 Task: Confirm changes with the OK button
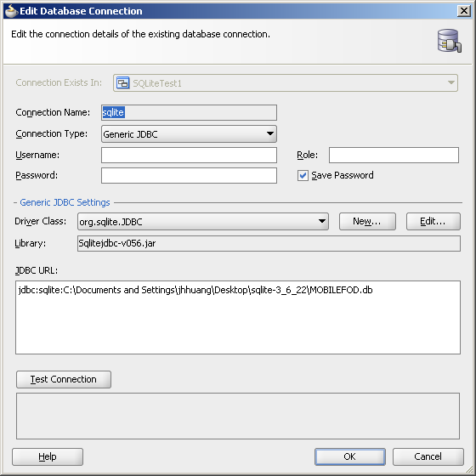[x=350, y=456]
